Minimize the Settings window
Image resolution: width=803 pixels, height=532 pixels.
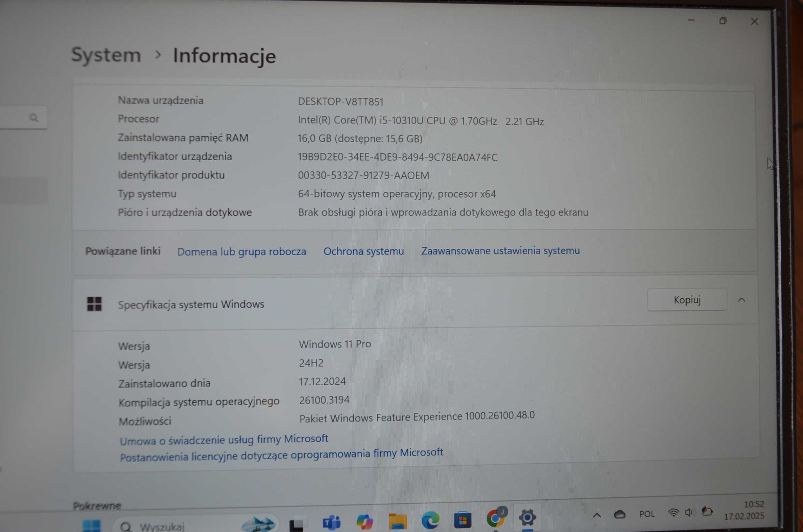pos(692,20)
